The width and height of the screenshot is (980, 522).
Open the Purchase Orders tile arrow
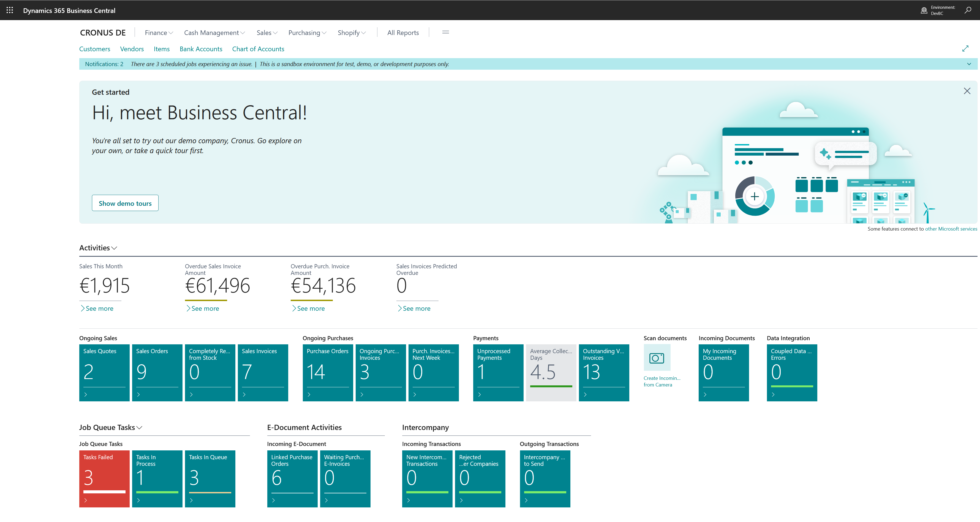(309, 394)
